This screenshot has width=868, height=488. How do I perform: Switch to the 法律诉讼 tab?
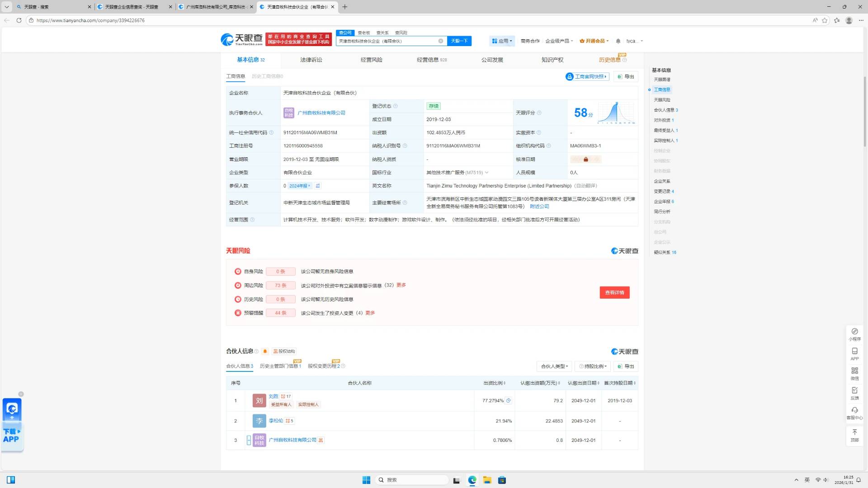(x=311, y=60)
